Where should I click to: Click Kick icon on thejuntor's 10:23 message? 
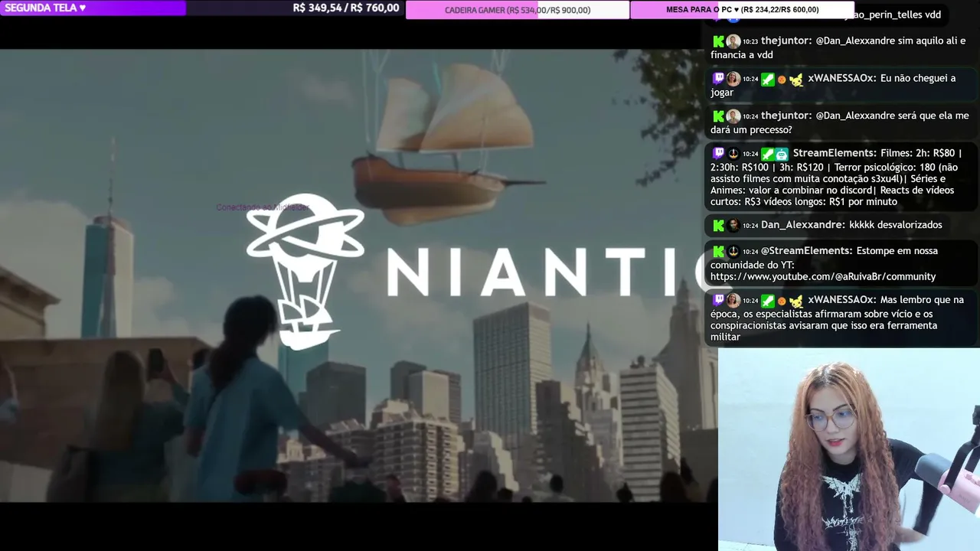coord(718,41)
